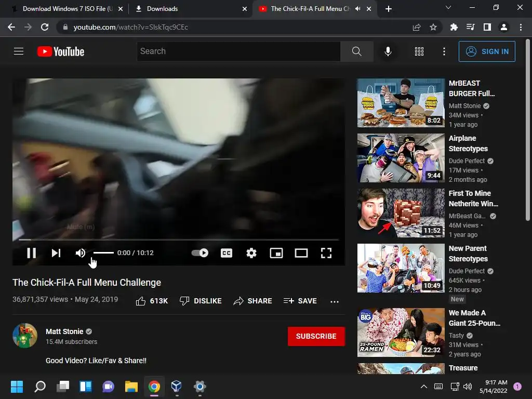This screenshot has height=399, width=532.
Task: Open the taskbar notification count badge
Action: click(517, 387)
